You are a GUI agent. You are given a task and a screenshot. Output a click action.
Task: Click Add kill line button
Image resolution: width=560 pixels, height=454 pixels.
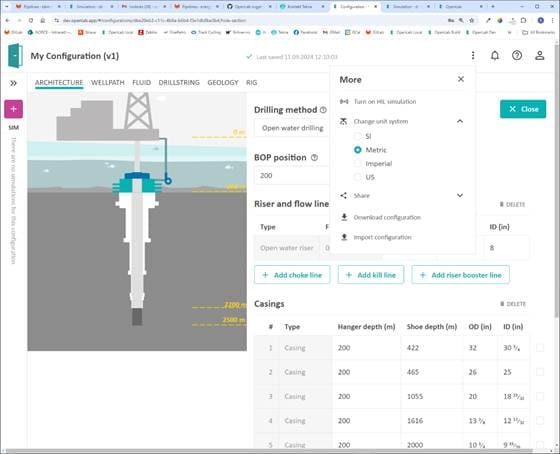coord(371,275)
